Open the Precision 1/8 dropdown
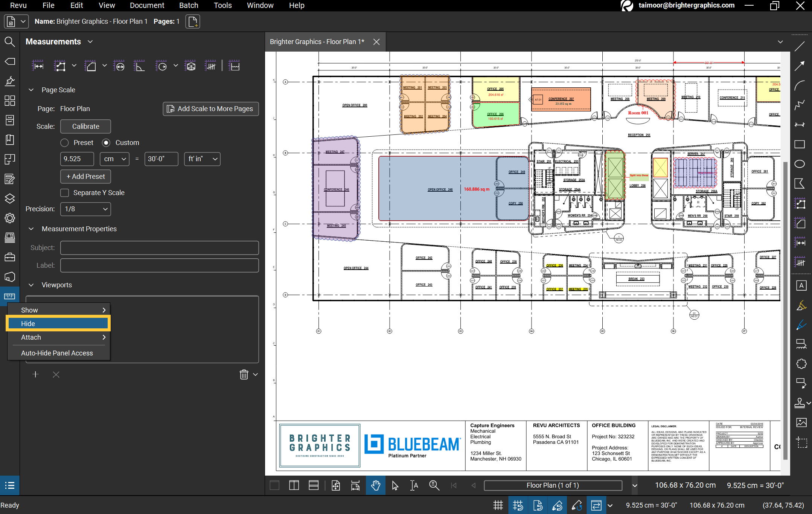Screen dimensions: 812x514 tap(85, 209)
